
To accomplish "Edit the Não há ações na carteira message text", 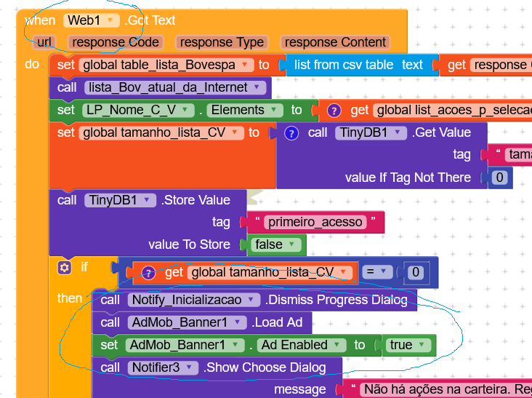I will 446,389.
